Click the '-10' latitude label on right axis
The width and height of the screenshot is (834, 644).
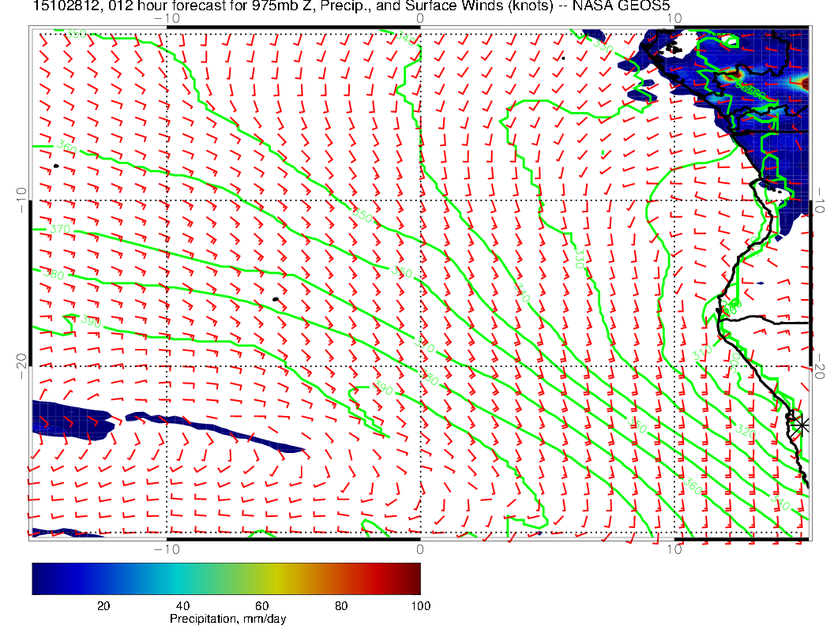[x=820, y=200]
